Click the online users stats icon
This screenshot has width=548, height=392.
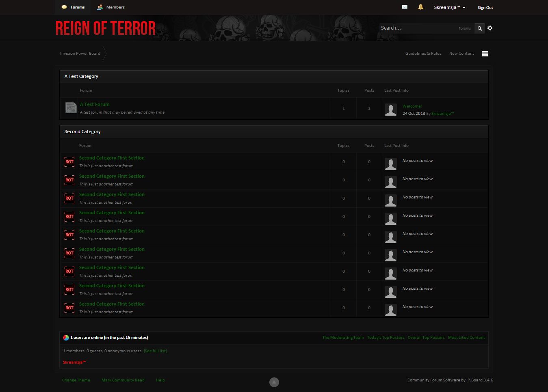[66, 338]
